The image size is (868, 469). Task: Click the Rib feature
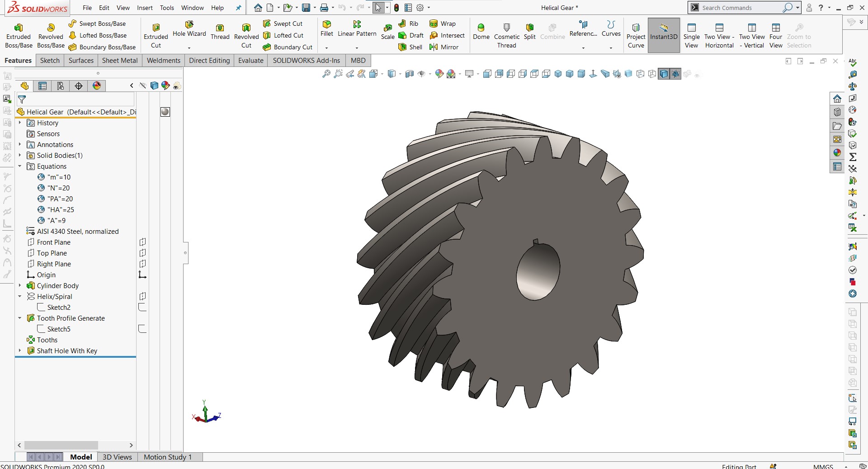coord(408,24)
